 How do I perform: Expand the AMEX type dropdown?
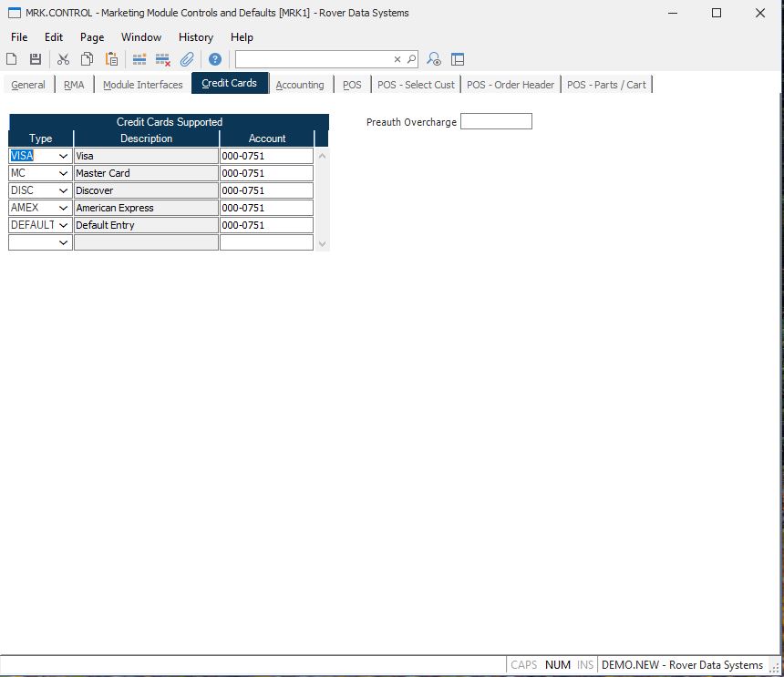pos(63,208)
